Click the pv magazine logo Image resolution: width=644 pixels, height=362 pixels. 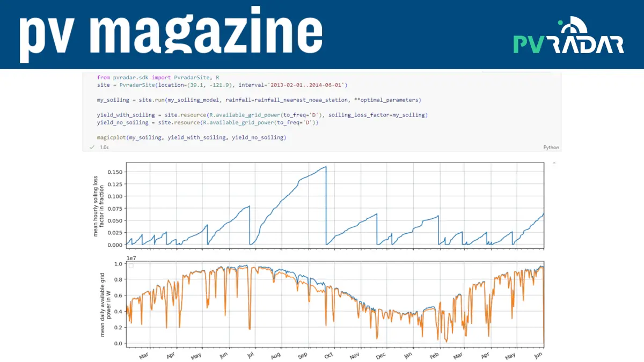(171, 35)
